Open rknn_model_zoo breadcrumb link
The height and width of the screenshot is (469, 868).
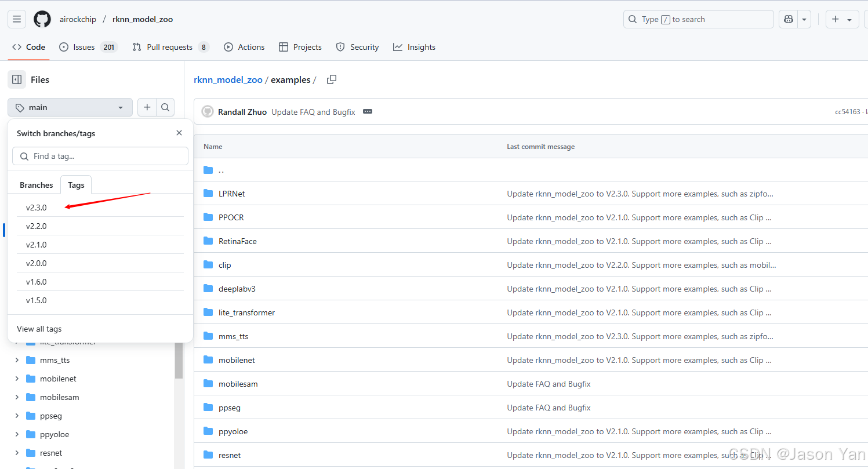pos(228,80)
